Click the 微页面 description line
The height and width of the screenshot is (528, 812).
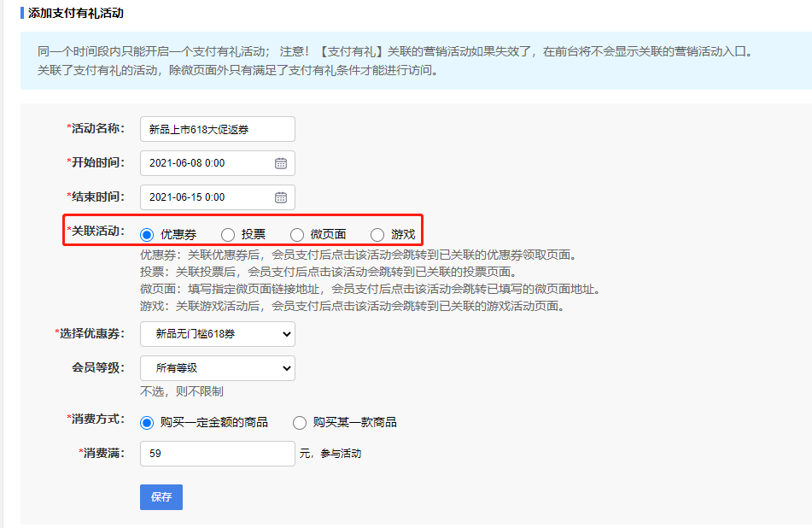[x=371, y=289]
